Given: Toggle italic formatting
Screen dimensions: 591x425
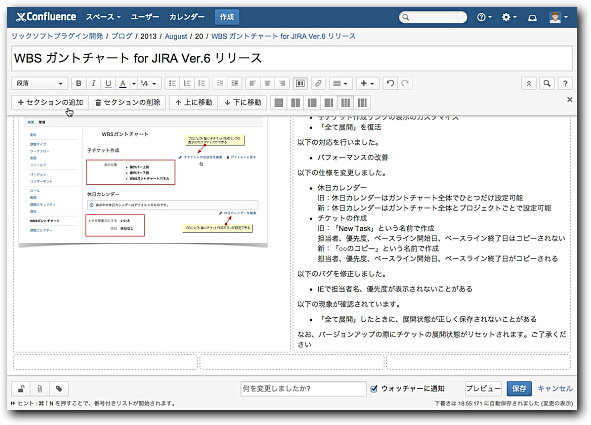Looking at the screenshot, I should [93, 83].
